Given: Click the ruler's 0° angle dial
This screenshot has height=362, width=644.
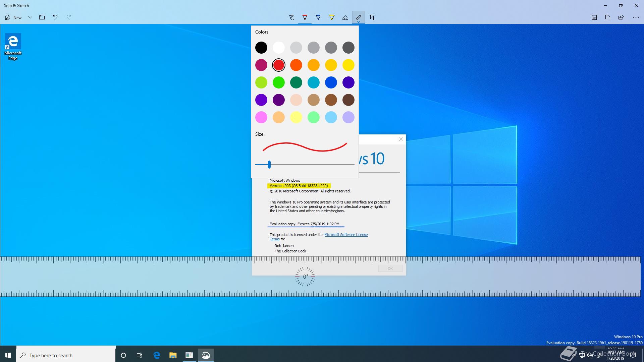Looking at the screenshot, I should click(x=305, y=277).
